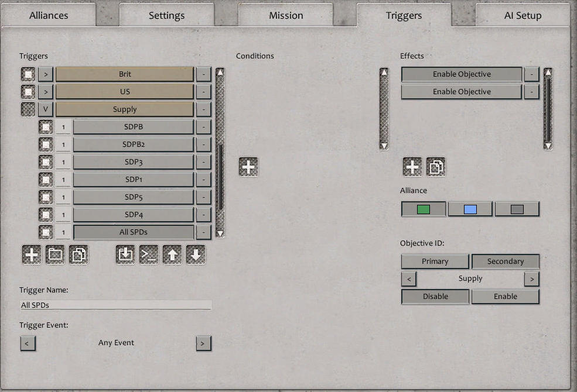Toggle the SDPB trigger checkbox
This screenshot has height=392, width=577.
[46, 127]
